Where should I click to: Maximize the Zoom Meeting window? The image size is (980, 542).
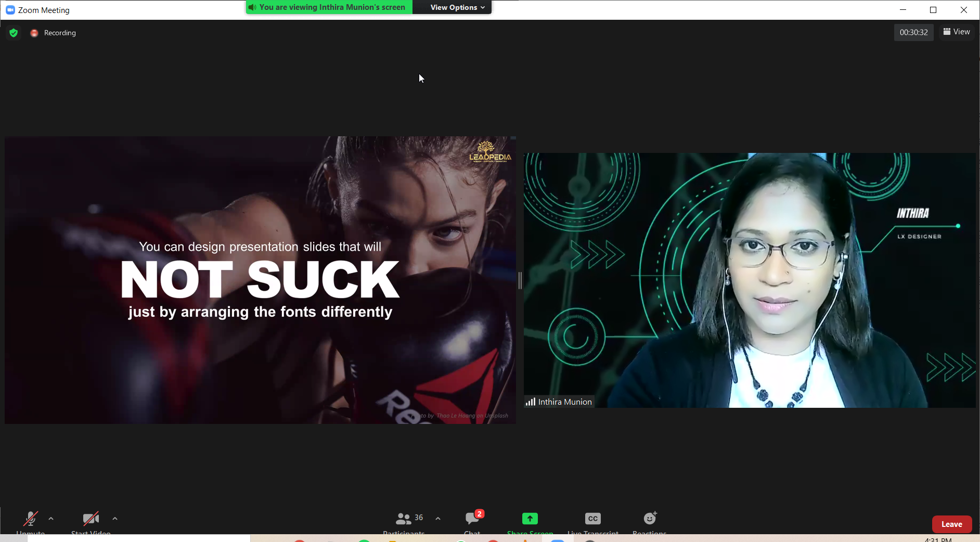[x=933, y=10]
